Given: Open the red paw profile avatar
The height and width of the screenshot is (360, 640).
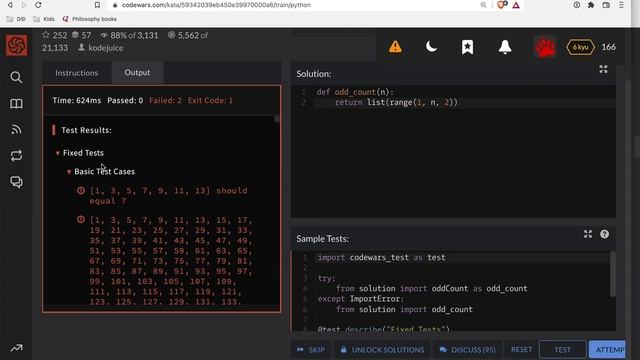Looking at the screenshot, I should point(545,47).
